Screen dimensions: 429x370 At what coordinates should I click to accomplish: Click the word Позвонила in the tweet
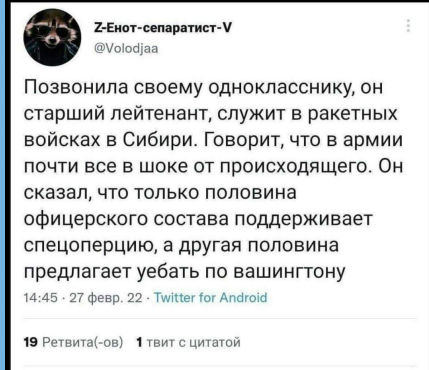80,88
